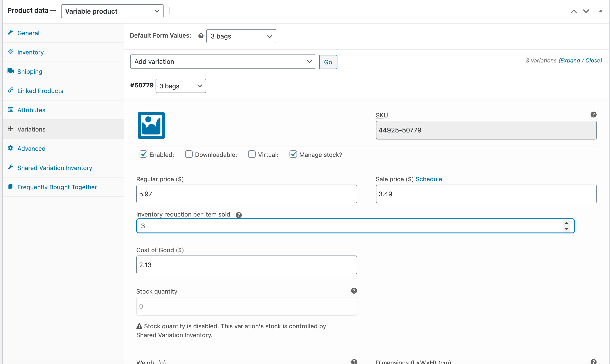The height and width of the screenshot is (364, 610).
Task: Toggle the Manage stock checkbox
Action: (x=293, y=154)
